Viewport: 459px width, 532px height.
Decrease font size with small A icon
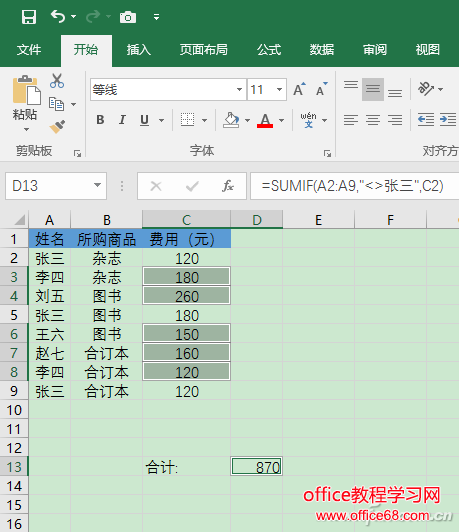click(x=322, y=89)
